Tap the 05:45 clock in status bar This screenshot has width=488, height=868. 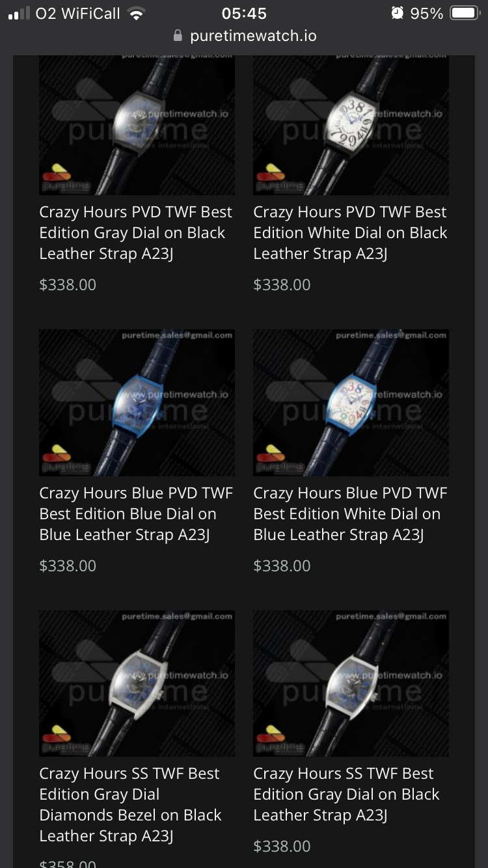click(x=244, y=14)
